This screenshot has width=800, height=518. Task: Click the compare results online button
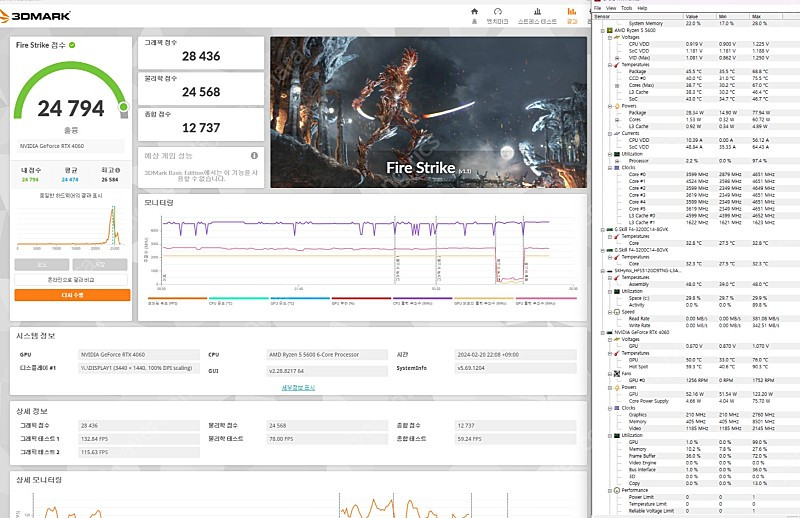click(71, 280)
